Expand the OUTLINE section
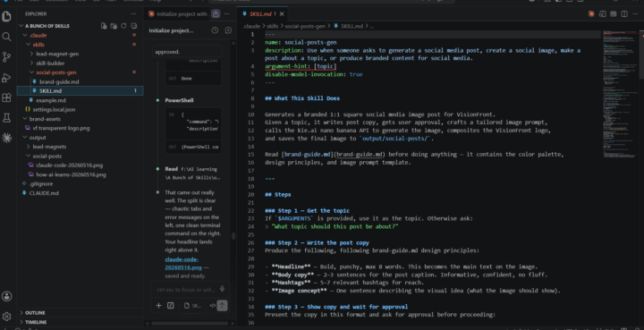The image size is (644, 330). pos(80,313)
